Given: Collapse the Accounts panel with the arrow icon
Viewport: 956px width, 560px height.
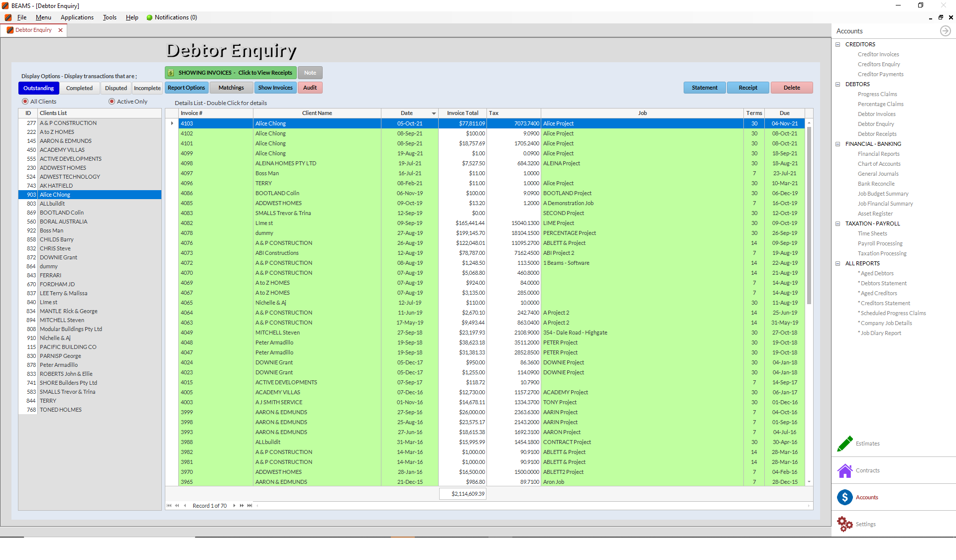Looking at the screenshot, I should point(946,31).
